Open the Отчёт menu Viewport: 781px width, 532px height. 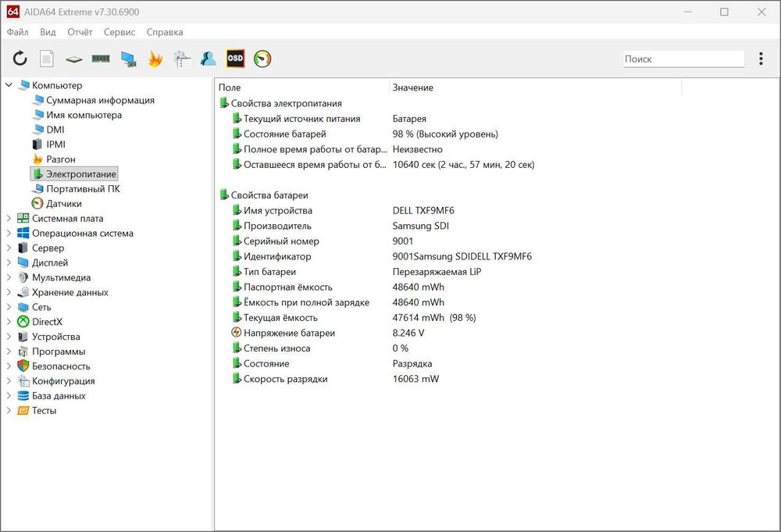[x=80, y=32]
